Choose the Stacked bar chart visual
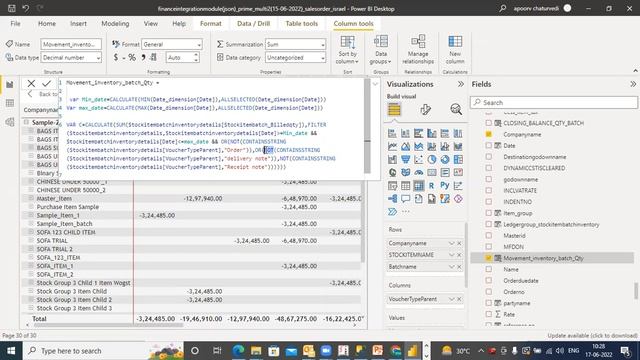This screenshot has height=360, width=640. coord(392,133)
